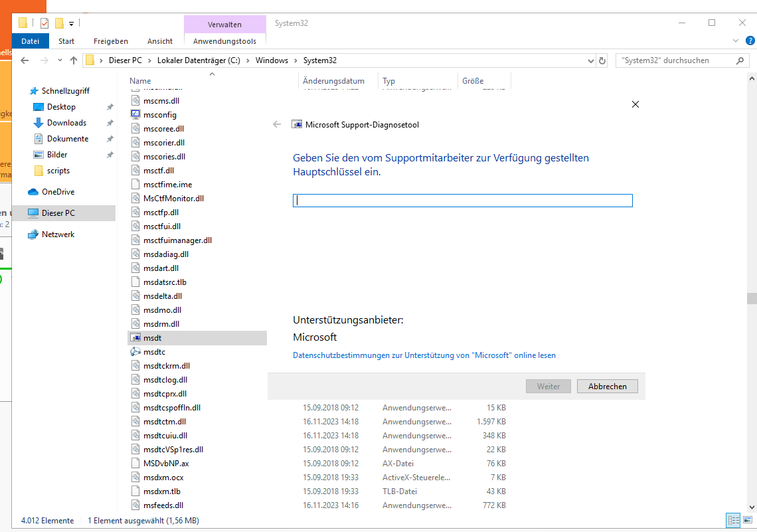Open the scripts folder in navigation pane

pos(58,171)
